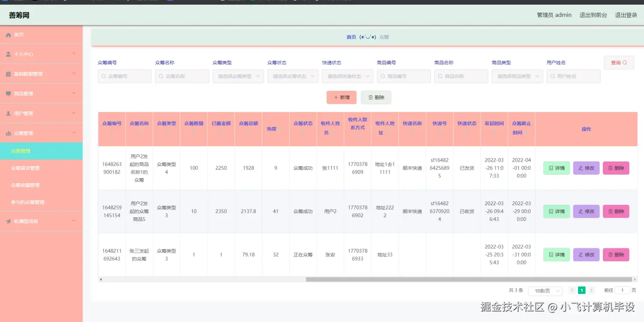The width and height of the screenshot is (644, 322).
Task: Sort by 快递状态 using its header sort icon
Action: pyautogui.click(x=467, y=133)
